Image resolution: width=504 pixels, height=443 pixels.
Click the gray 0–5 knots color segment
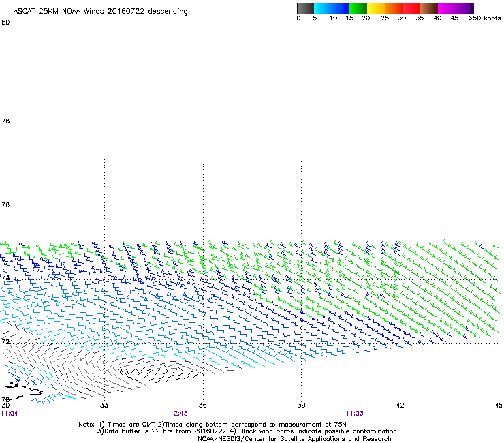coord(305,8)
